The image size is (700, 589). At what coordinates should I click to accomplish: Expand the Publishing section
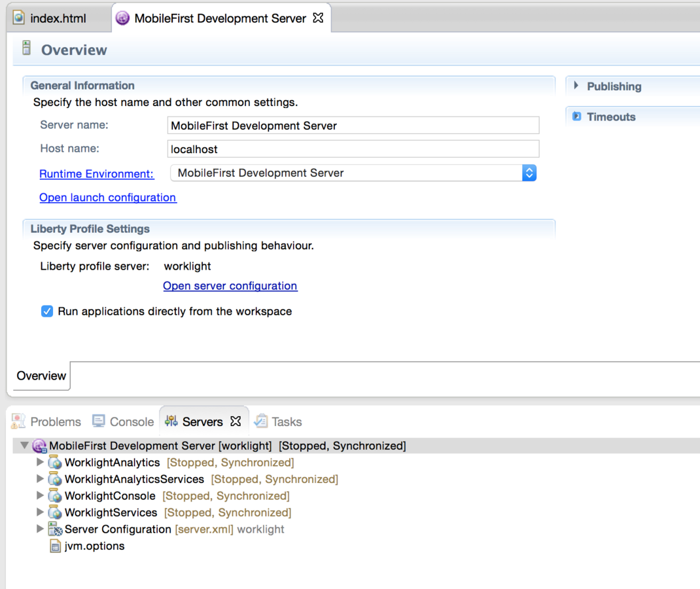click(x=576, y=86)
